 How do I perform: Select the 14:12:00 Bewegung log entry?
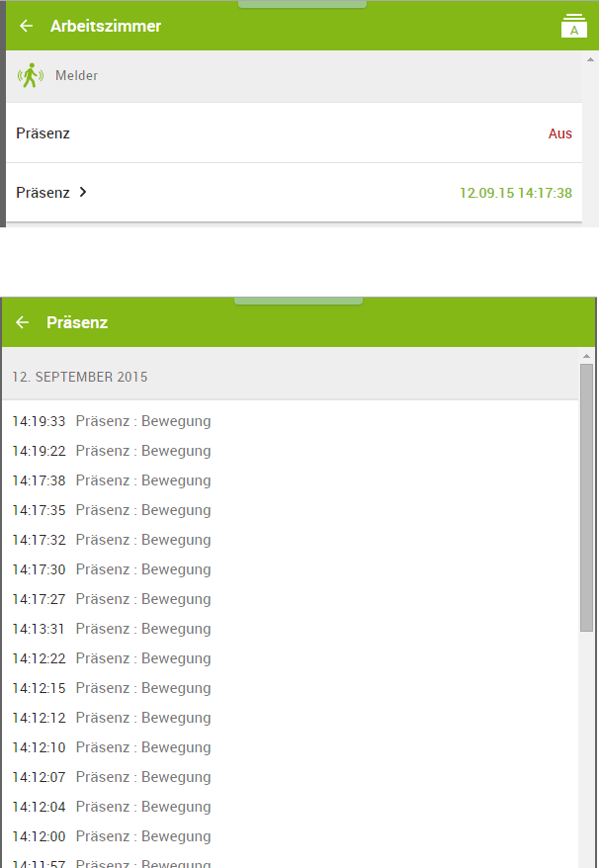pos(112,836)
